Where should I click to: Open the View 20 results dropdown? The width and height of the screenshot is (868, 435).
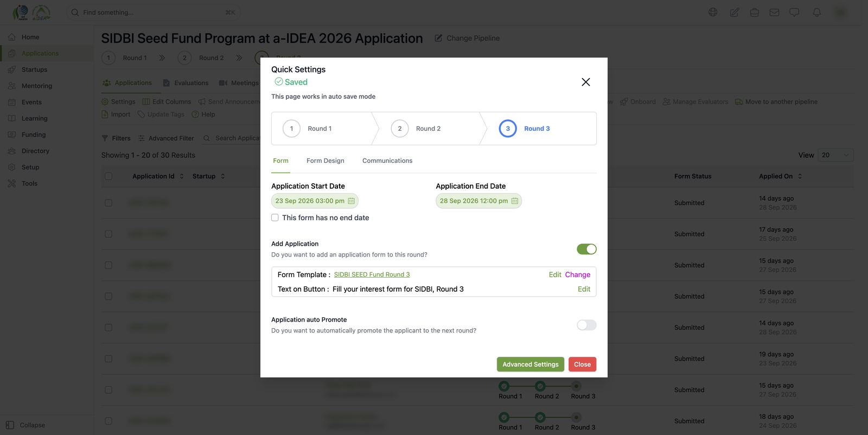[x=835, y=155]
